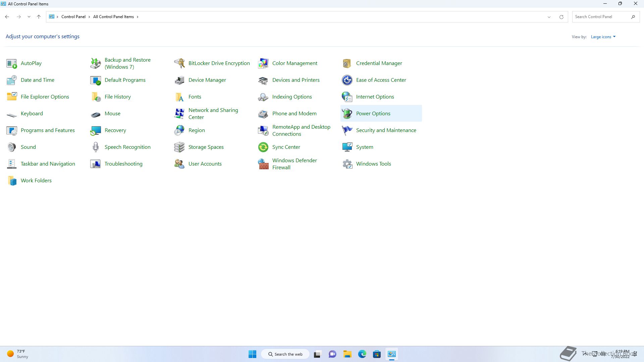
Task: Click the Indexing Options icon
Action: (263, 97)
